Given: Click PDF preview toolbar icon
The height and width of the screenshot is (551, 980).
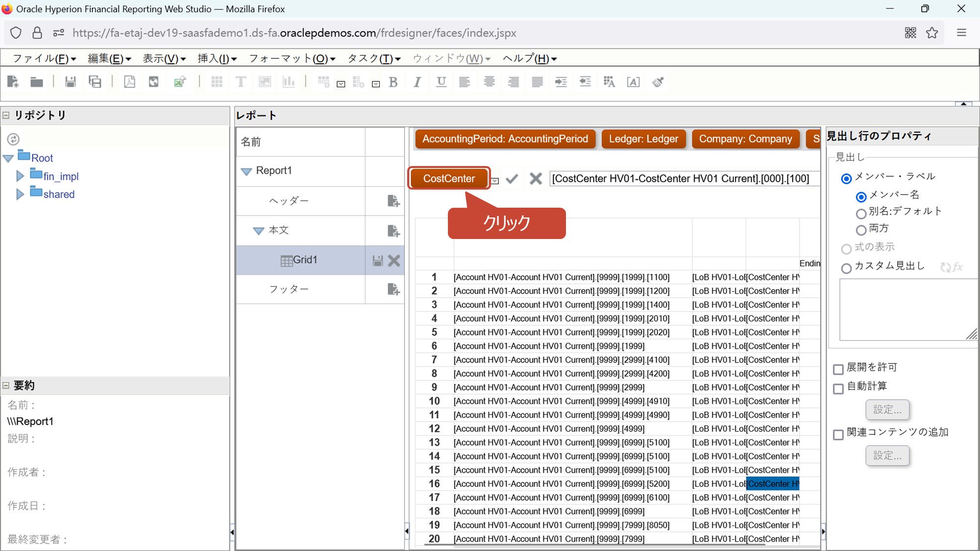Looking at the screenshot, I should tap(129, 82).
